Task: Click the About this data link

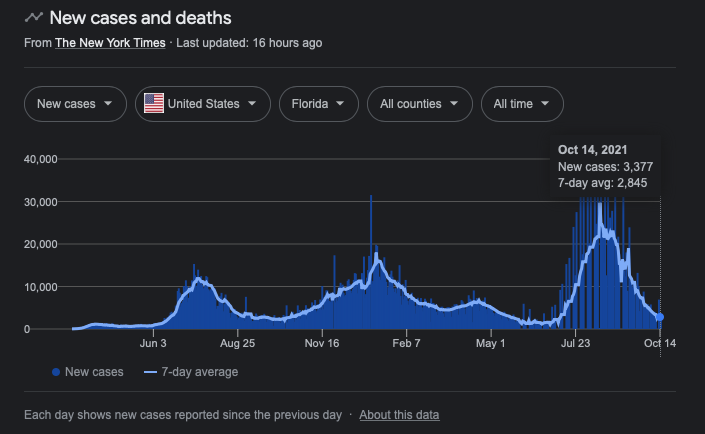Action: click(x=399, y=414)
